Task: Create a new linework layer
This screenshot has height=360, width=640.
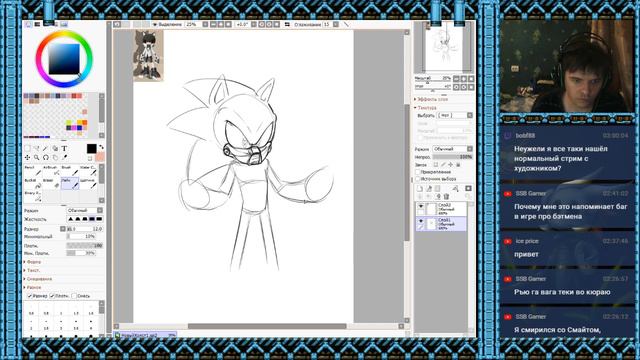Action: 429,189
